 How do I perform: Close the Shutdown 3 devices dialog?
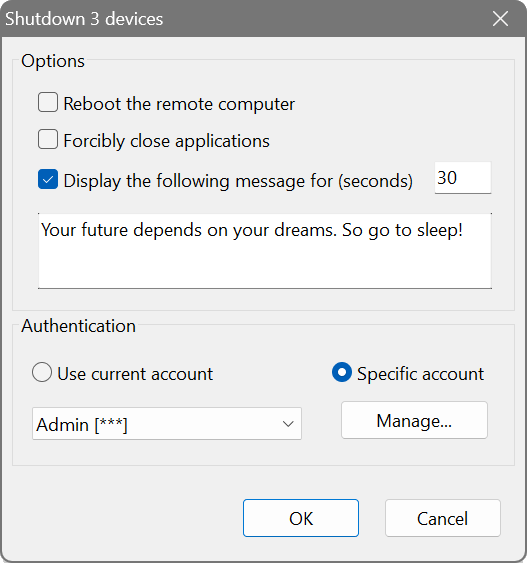click(500, 19)
